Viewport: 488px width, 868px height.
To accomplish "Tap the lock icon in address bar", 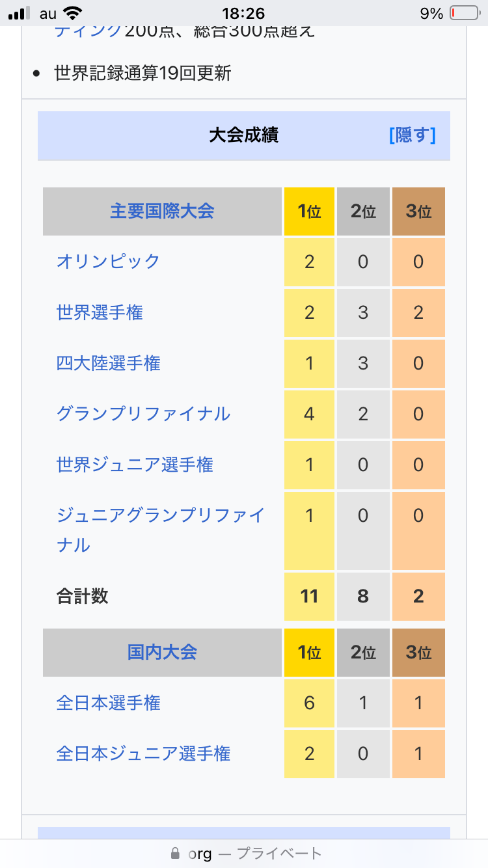I will (174, 853).
